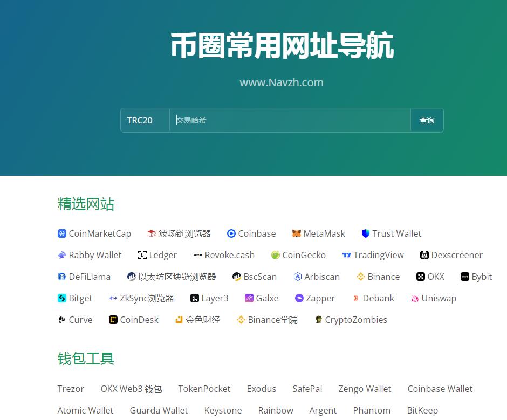The height and width of the screenshot is (420, 507).
Task: Visit the Phantom wallet link
Action: [372, 410]
